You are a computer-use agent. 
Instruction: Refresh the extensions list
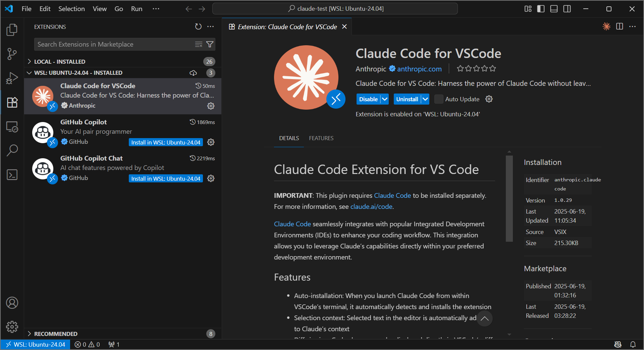[198, 26]
